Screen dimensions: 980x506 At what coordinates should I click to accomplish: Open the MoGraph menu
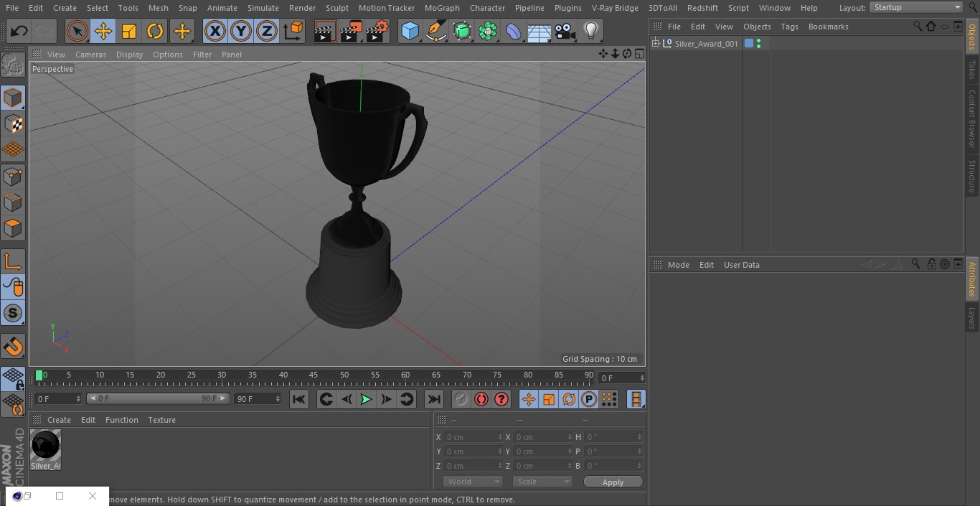[x=442, y=8]
